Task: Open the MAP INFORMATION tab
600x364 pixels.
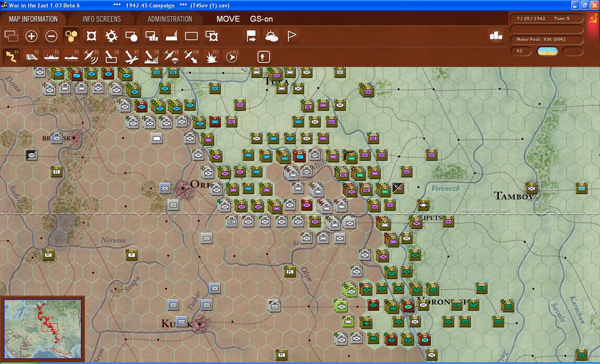Action: pyautogui.click(x=33, y=19)
